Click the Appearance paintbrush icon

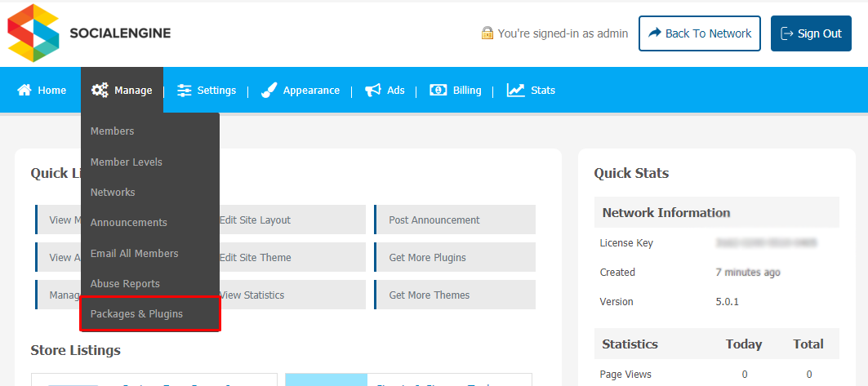coord(269,91)
